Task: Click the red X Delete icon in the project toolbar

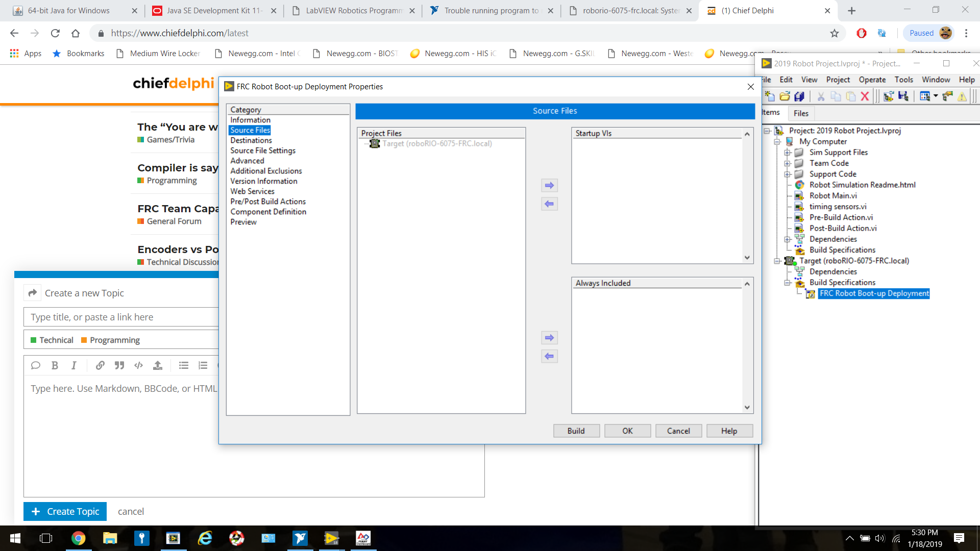Action: click(865, 96)
